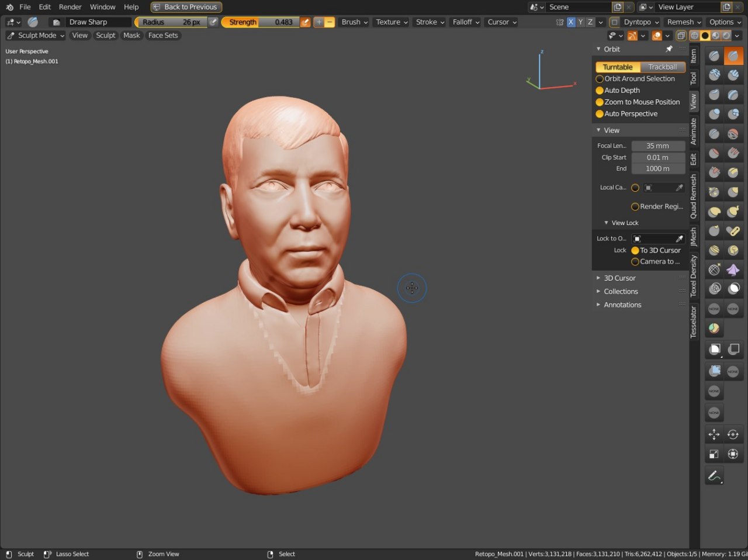Image resolution: width=748 pixels, height=560 pixels.
Task: Toggle viewport overlays
Action: 657,36
